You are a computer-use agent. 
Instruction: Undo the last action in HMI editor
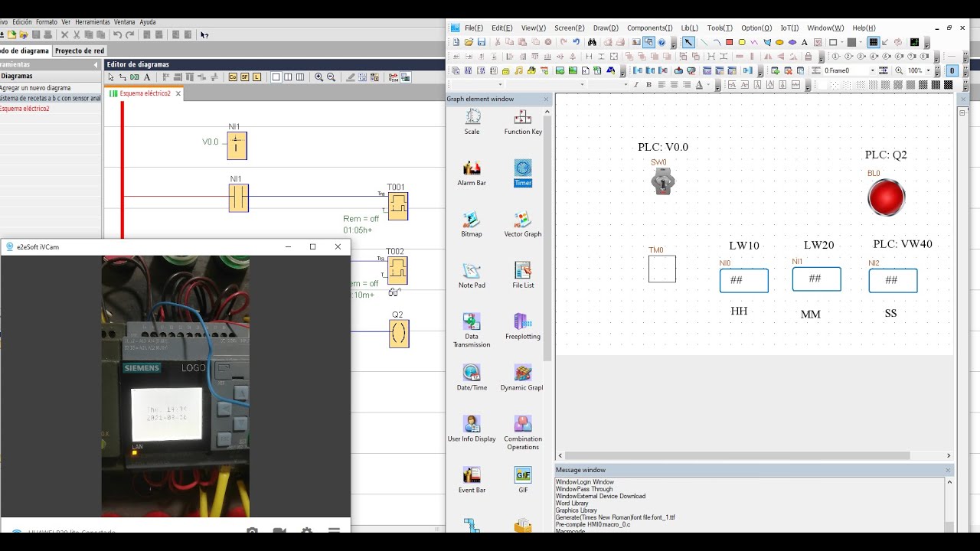[577, 42]
